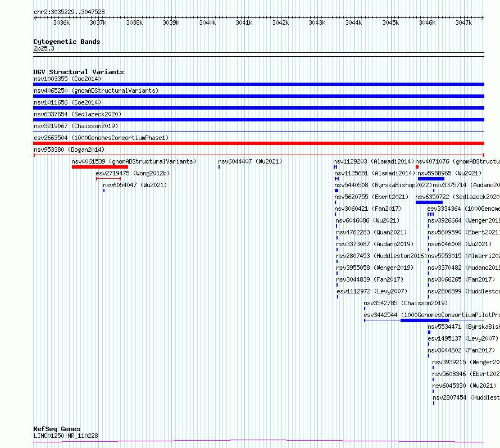Select the esv2719475 red interval glyph
500x448 pixels.
[x=108, y=179]
